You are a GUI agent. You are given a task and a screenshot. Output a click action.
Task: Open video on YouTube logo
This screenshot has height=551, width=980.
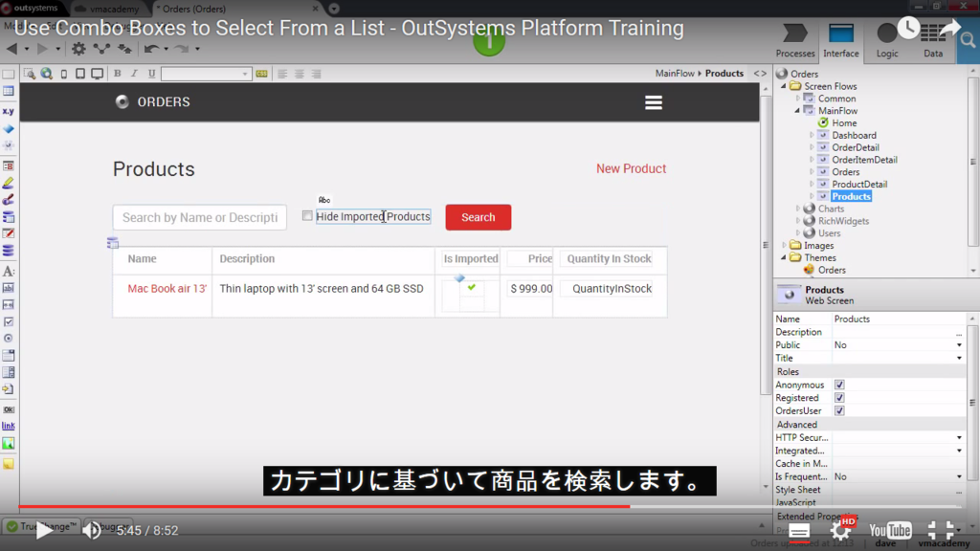coord(890,531)
